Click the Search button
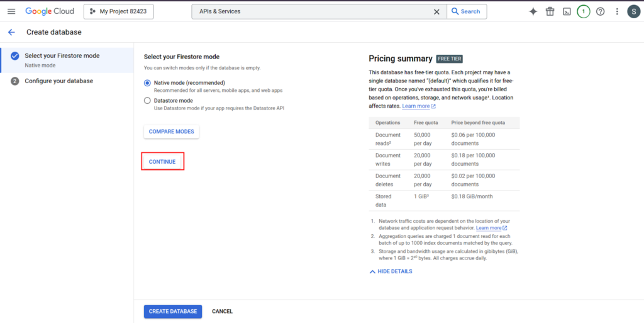The width and height of the screenshot is (644, 323). (466, 11)
